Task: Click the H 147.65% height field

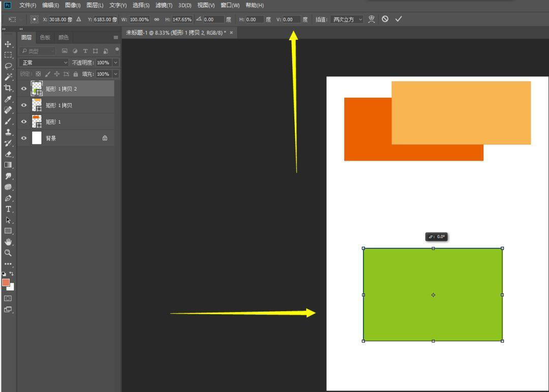Action: pyautogui.click(x=182, y=20)
